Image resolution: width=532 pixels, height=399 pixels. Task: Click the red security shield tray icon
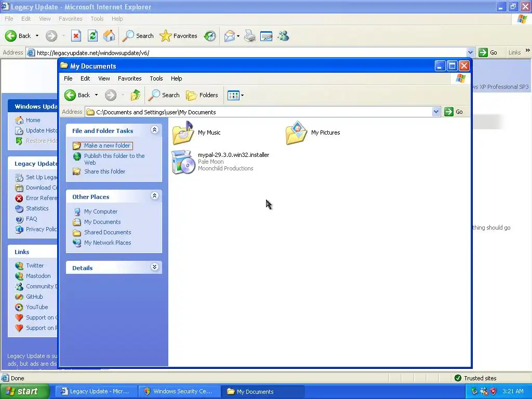494,391
